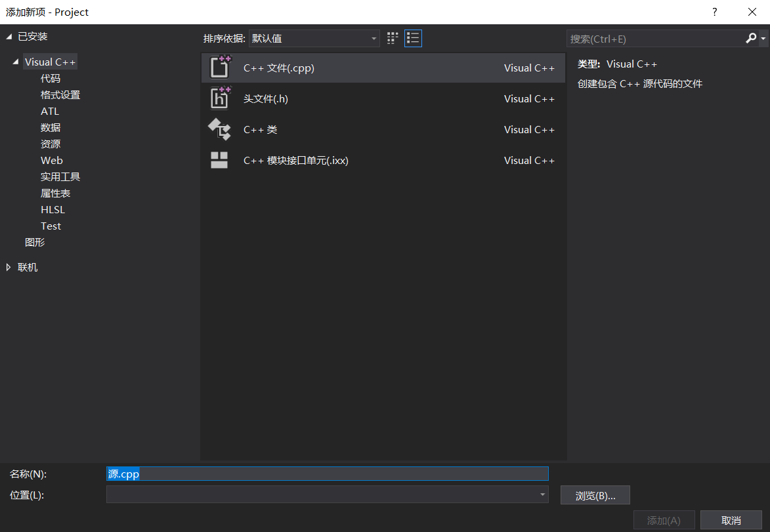Click the header file (.h) template icon
This screenshot has height=532, width=770.
(220, 98)
